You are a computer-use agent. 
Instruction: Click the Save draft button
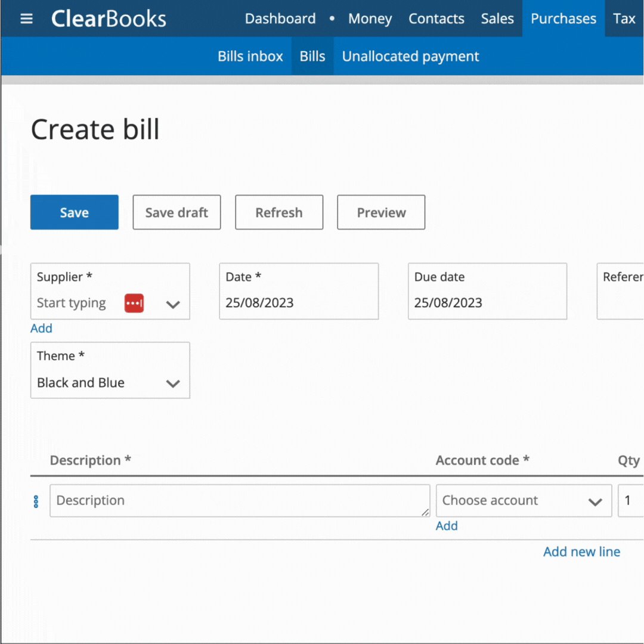[177, 212]
